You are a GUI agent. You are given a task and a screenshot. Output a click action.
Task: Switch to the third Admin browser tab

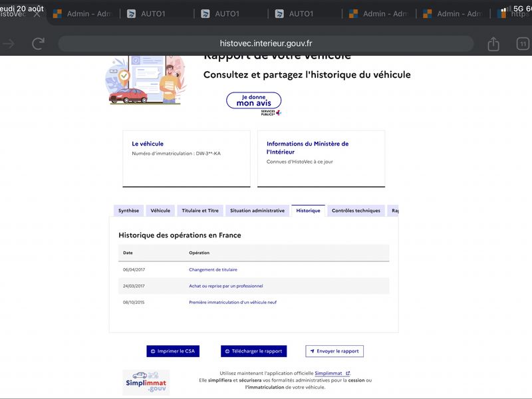(x=453, y=14)
